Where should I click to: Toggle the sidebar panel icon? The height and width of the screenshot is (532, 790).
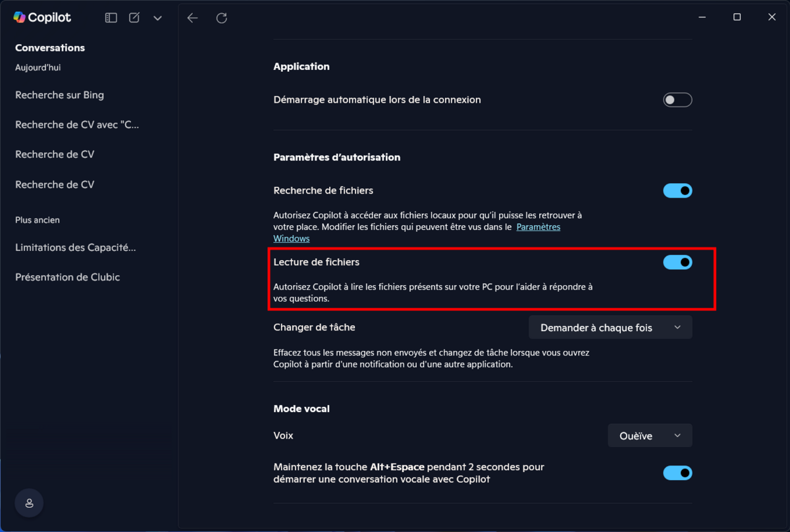coord(111,18)
